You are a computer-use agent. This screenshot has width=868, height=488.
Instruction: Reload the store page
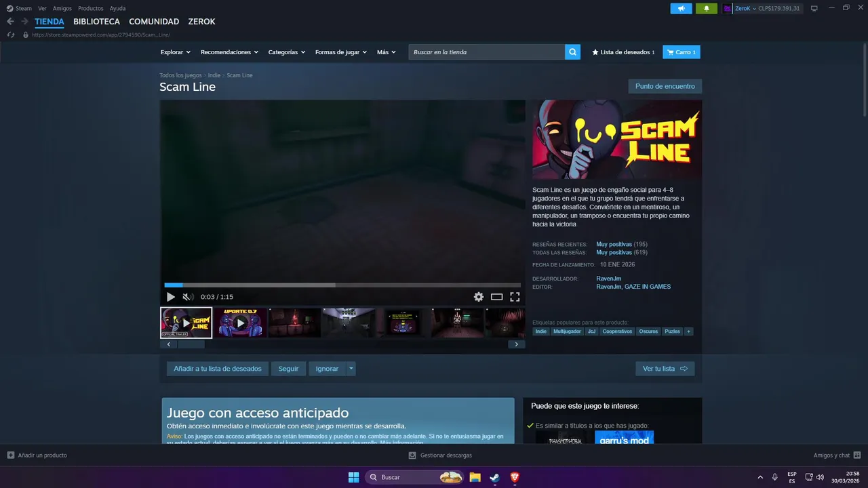click(10, 35)
